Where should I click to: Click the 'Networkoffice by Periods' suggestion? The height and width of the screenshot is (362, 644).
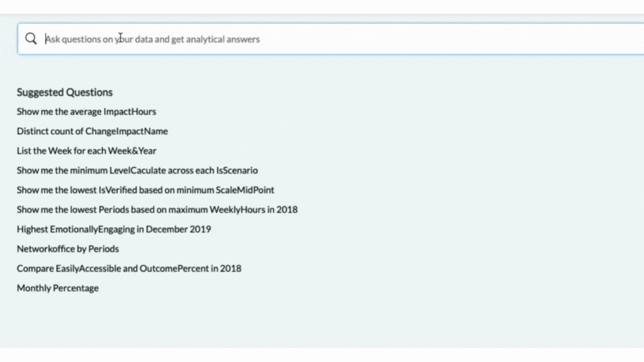coord(68,249)
